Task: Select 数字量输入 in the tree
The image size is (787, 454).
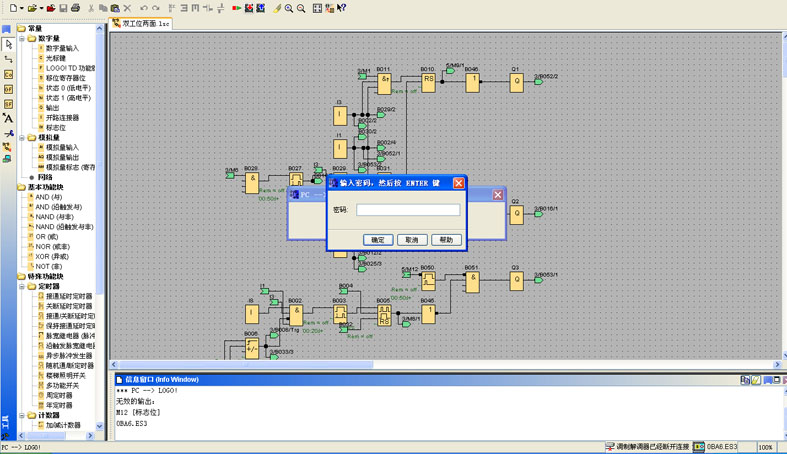Action: click(x=62, y=48)
